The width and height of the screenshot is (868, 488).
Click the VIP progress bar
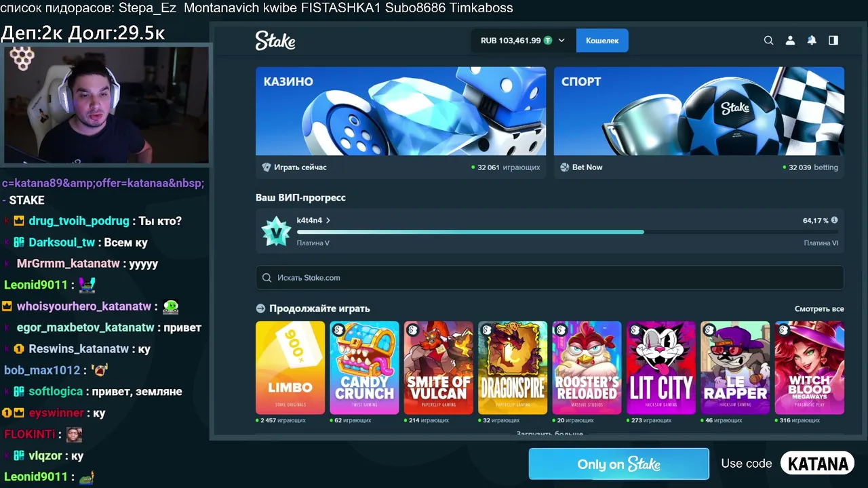coord(568,232)
